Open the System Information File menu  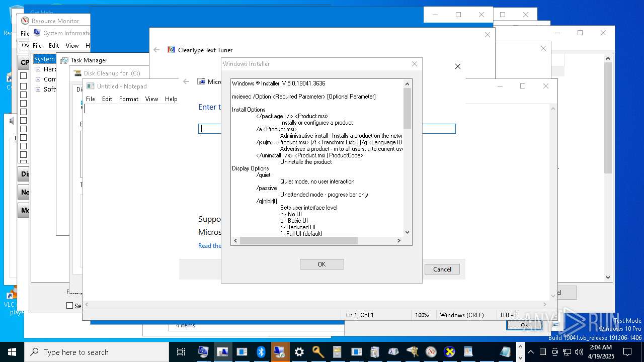[x=37, y=45]
